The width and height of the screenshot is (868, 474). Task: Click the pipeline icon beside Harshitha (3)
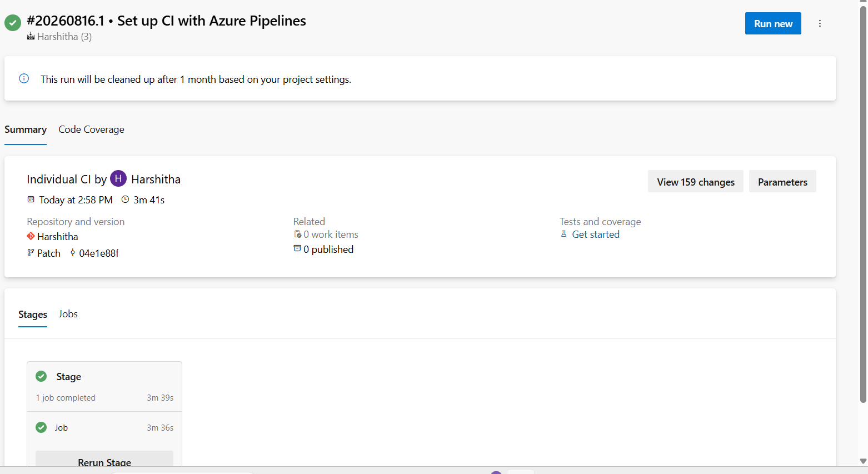31,37
